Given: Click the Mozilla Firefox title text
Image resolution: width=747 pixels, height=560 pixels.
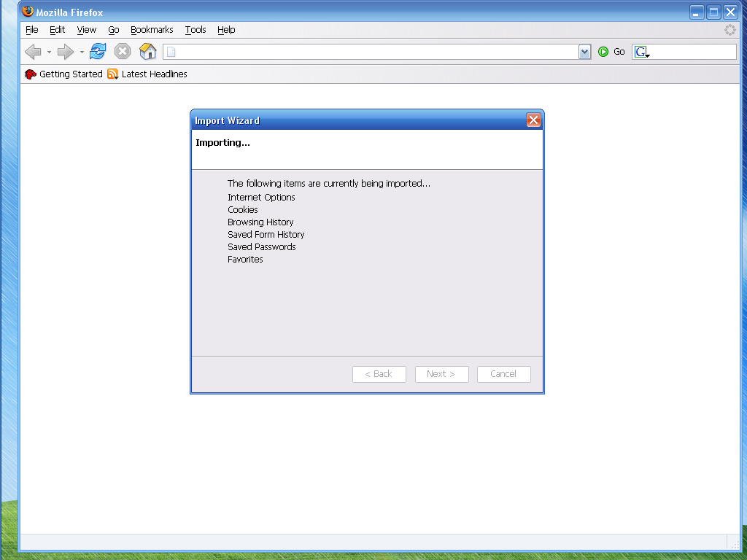Looking at the screenshot, I should pyautogui.click(x=69, y=12).
